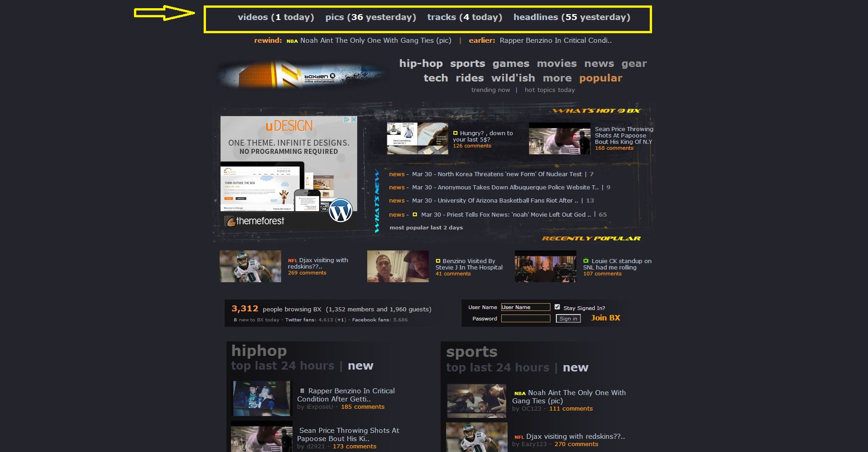868x452 pixels.
Task: Open the tech navigation category
Action: point(436,78)
